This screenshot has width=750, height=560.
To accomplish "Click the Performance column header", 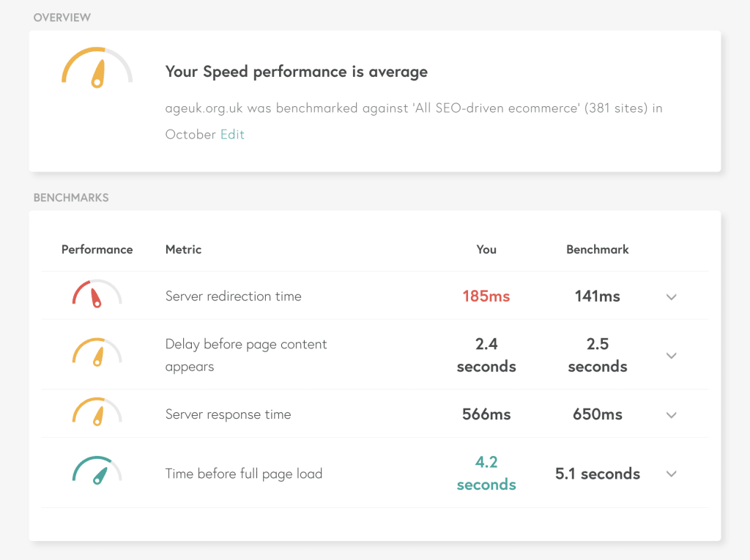I will coord(97,249).
